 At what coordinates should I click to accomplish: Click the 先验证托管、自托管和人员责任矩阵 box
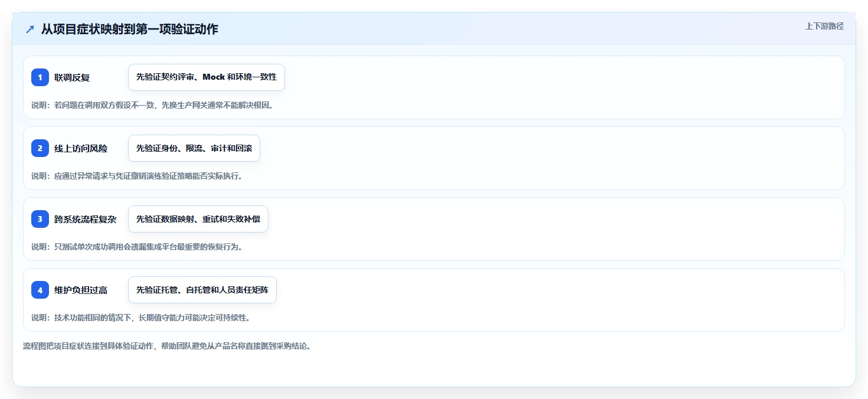202,290
